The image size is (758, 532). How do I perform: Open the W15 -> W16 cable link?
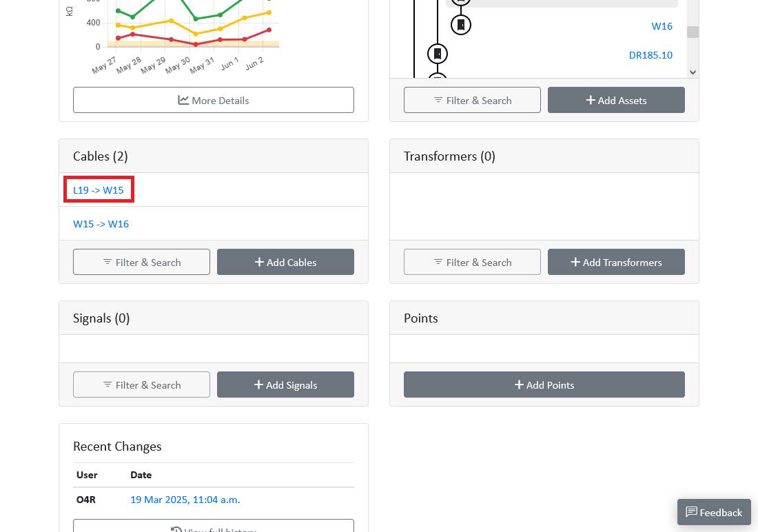(101, 224)
